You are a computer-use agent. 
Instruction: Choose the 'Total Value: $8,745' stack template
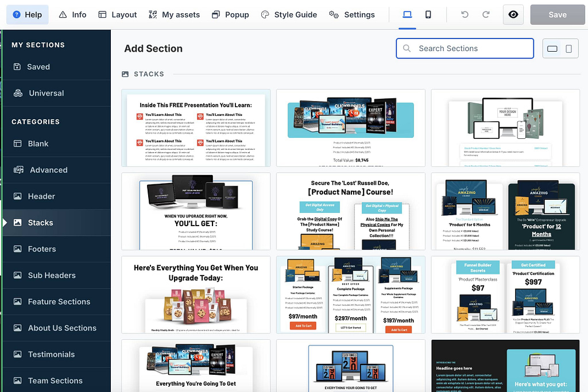click(x=351, y=128)
